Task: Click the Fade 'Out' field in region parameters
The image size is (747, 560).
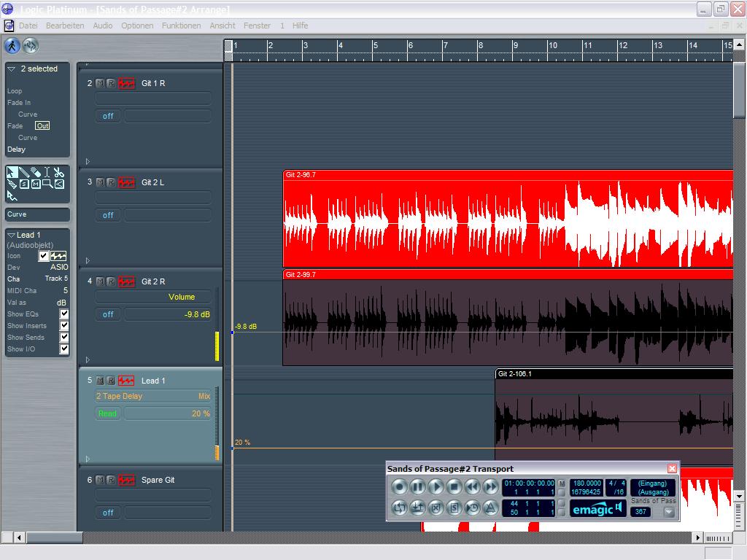Action: click(x=42, y=125)
